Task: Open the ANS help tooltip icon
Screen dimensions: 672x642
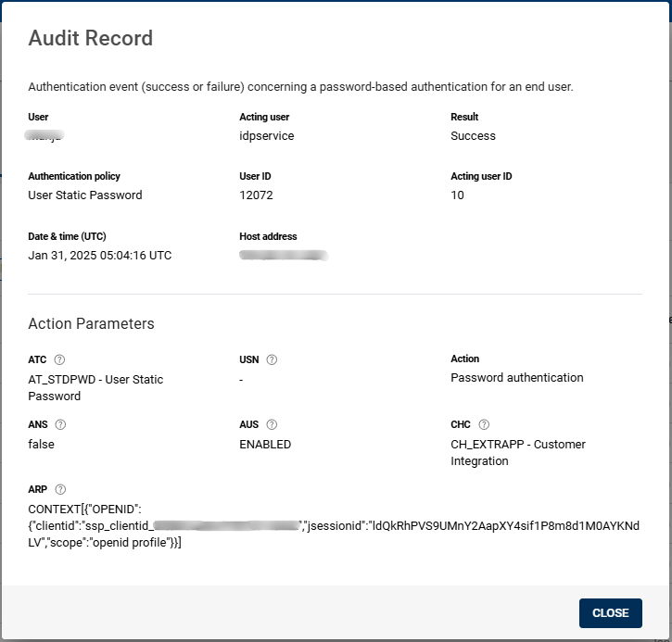Action: 61,424
